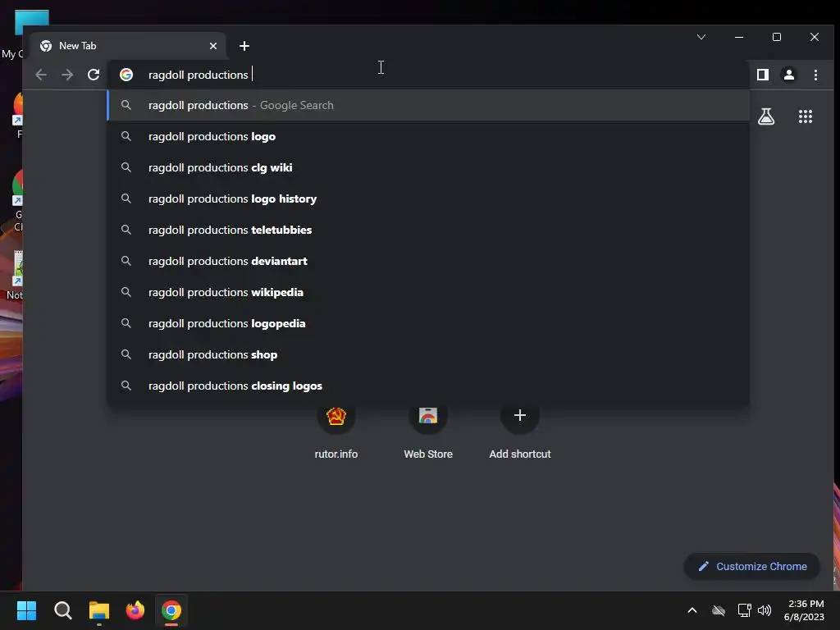Choose suggestion ragdoll productions teletubbies
Viewport: 840px width, 630px height.
pos(428,230)
